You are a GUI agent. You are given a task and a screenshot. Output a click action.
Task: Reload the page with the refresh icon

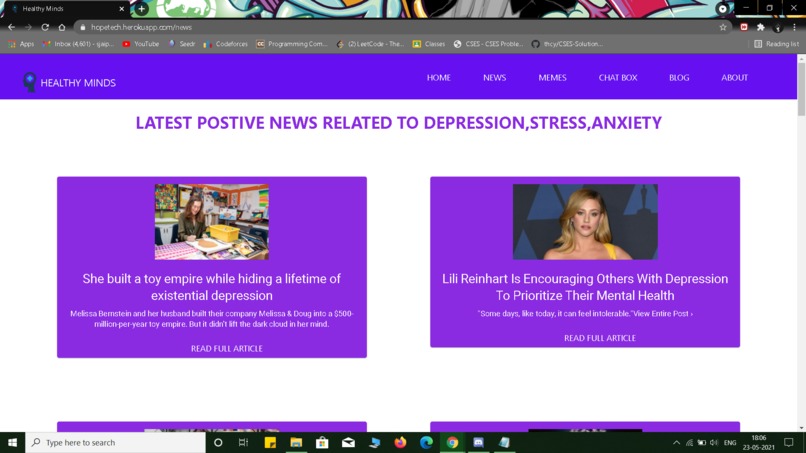point(45,27)
